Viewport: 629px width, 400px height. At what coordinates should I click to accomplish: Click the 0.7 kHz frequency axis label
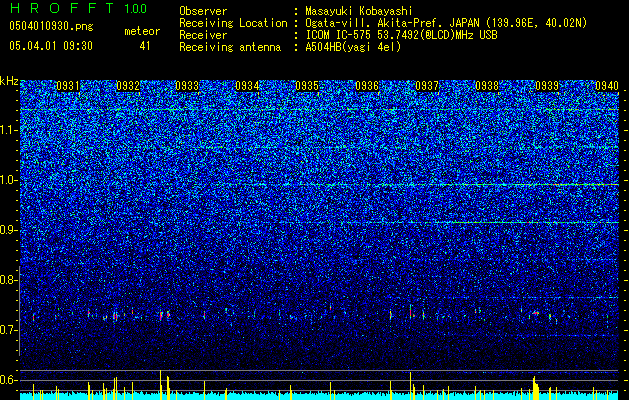[x=9, y=330]
